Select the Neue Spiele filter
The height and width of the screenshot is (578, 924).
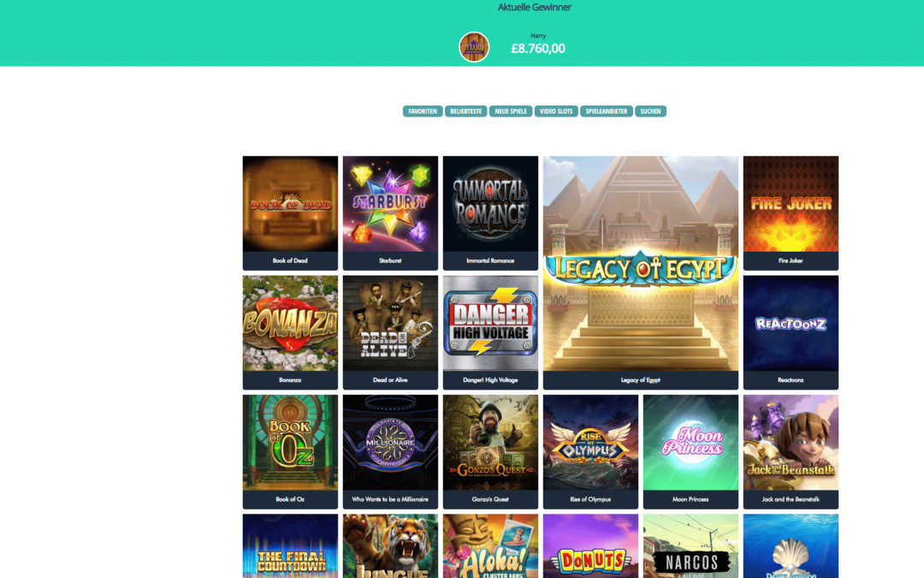pos(510,111)
